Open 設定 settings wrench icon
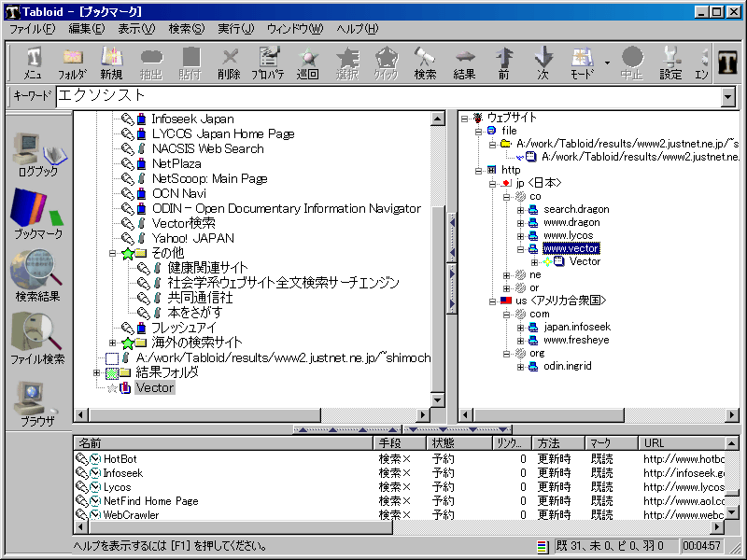This screenshot has height=560, width=747. (670, 63)
